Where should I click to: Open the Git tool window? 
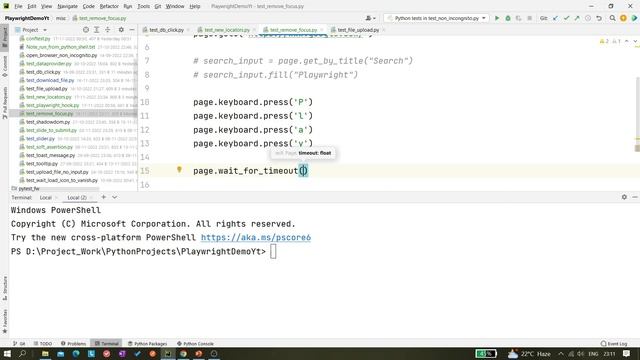[x=19, y=344]
